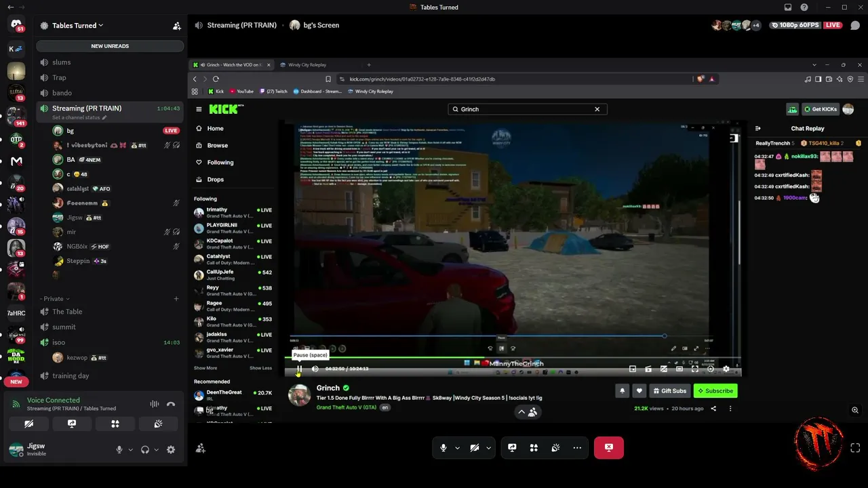Open activities icon in call control bar
The width and height of the screenshot is (868, 488).
click(534, 447)
